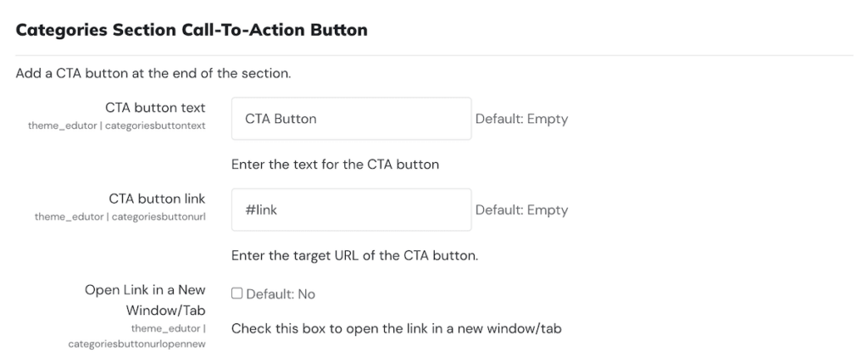Image resolution: width=868 pixels, height=364 pixels.
Task: Click 'Default: Empty' beside the CTA text field
Action: [521, 119]
